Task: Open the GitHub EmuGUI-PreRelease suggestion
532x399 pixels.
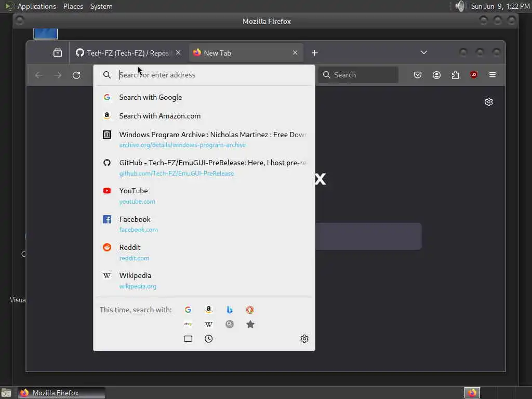Action: 204,168
